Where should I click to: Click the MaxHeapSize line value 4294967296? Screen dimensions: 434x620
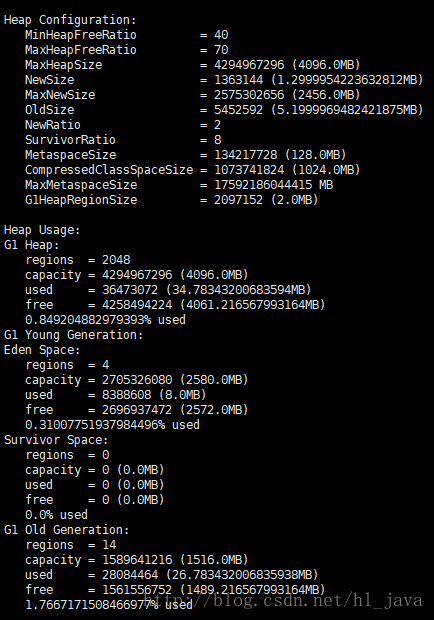pyautogui.click(x=249, y=65)
